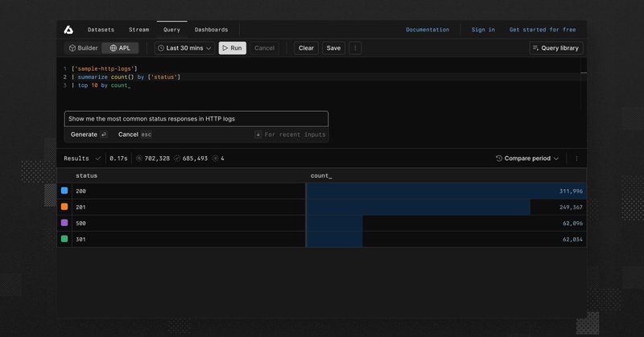Open the Query library
Viewport: 644px width, 337px height.
tap(556, 48)
